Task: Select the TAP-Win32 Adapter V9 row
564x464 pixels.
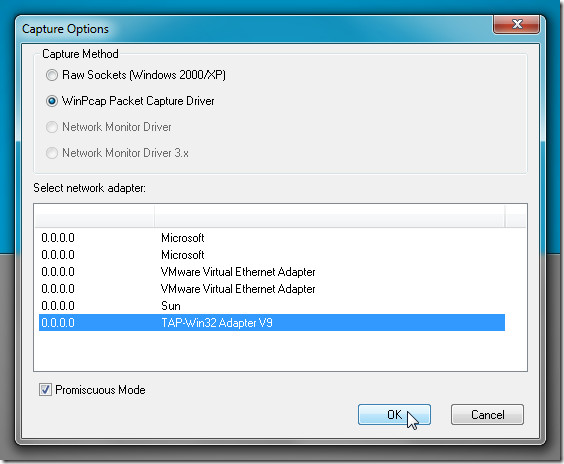Action: point(272,323)
